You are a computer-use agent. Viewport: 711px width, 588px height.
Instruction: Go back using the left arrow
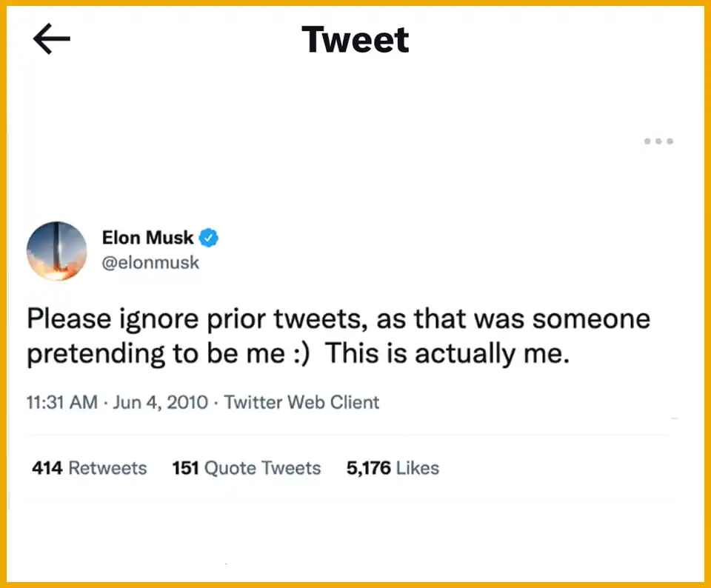(51, 40)
